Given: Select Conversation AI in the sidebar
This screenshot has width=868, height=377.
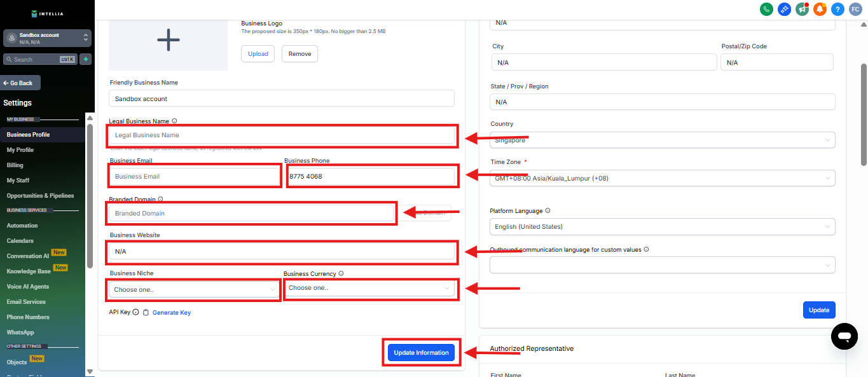Looking at the screenshot, I should pyautogui.click(x=28, y=256).
